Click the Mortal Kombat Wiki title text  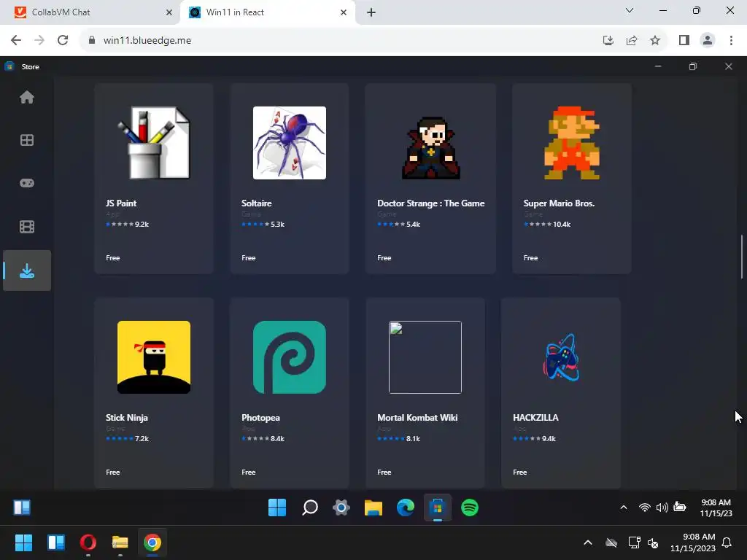click(x=417, y=418)
